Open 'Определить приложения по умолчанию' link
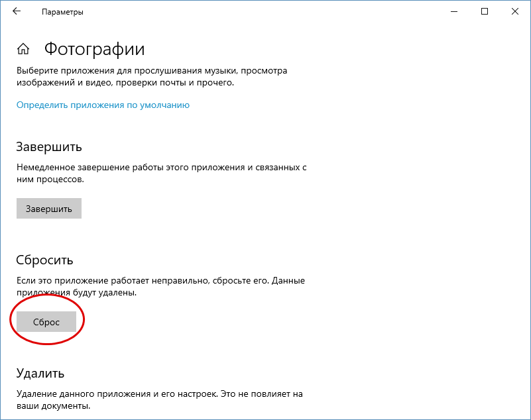 [103, 105]
